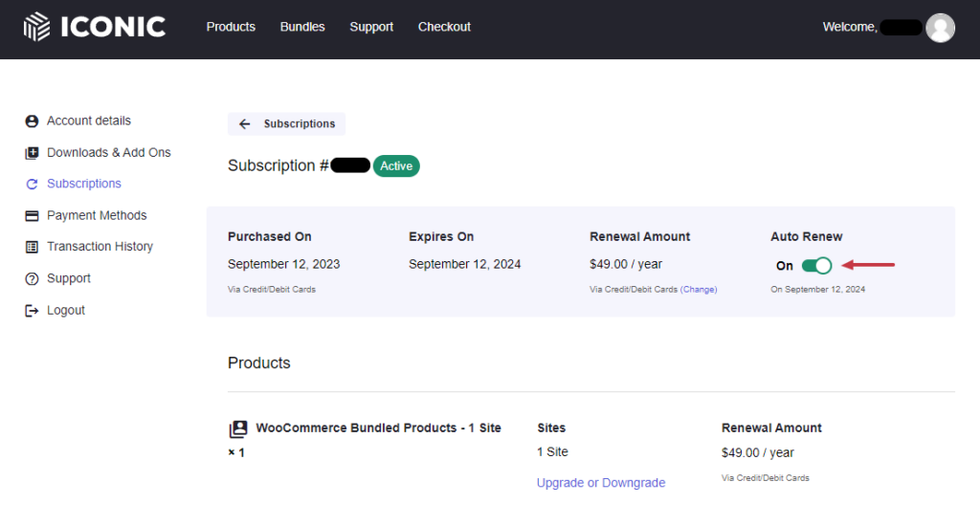Click the Iconic logo in header

(x=95, y=27)
